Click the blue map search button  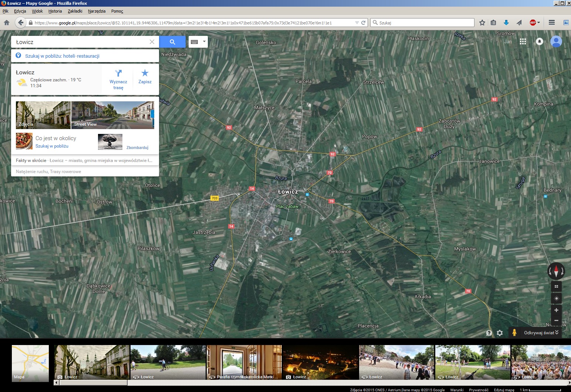pyautogui.click(x=172, y=42)
